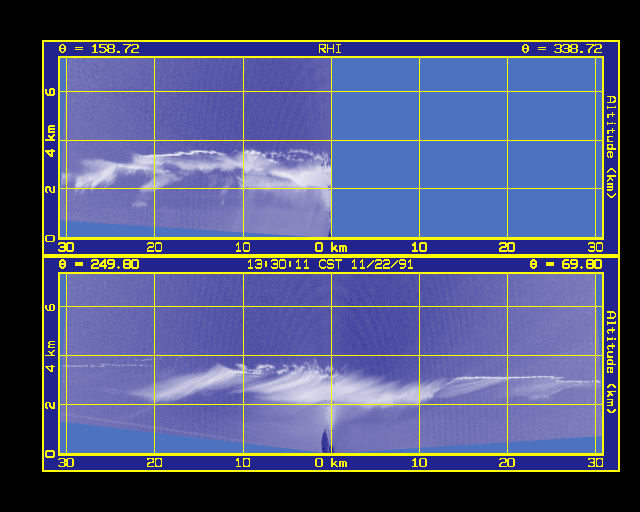Select the "0 km" range label under timestamped panel

click(331, 463)
